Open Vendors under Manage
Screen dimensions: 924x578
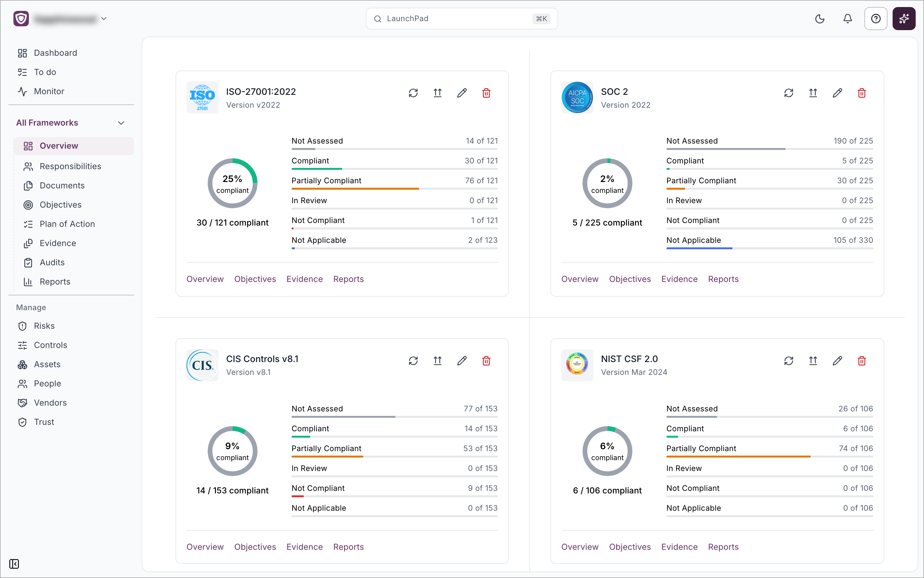pos(50,402)
